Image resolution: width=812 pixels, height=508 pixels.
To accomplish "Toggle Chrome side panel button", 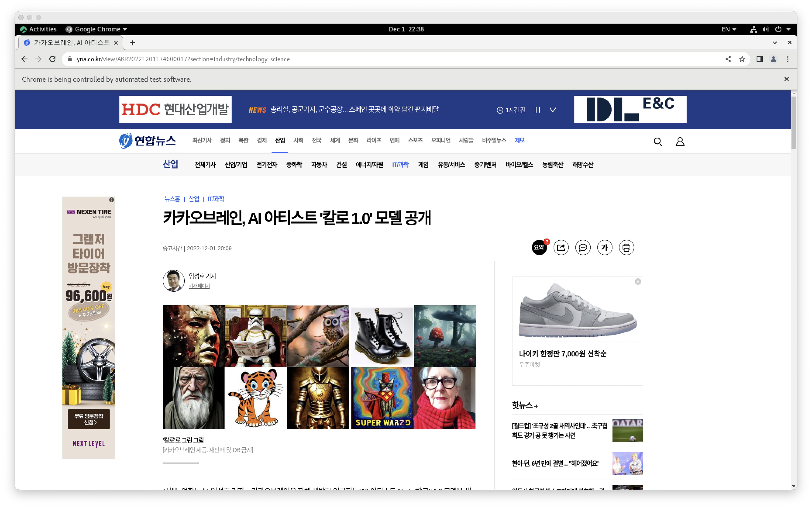I will pos(759,59).
